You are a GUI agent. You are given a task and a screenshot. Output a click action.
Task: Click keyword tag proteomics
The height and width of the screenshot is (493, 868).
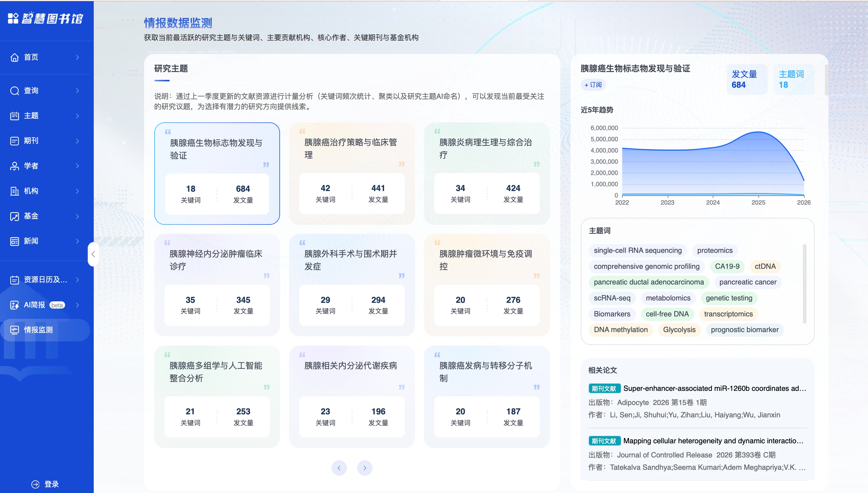(715, 250)
